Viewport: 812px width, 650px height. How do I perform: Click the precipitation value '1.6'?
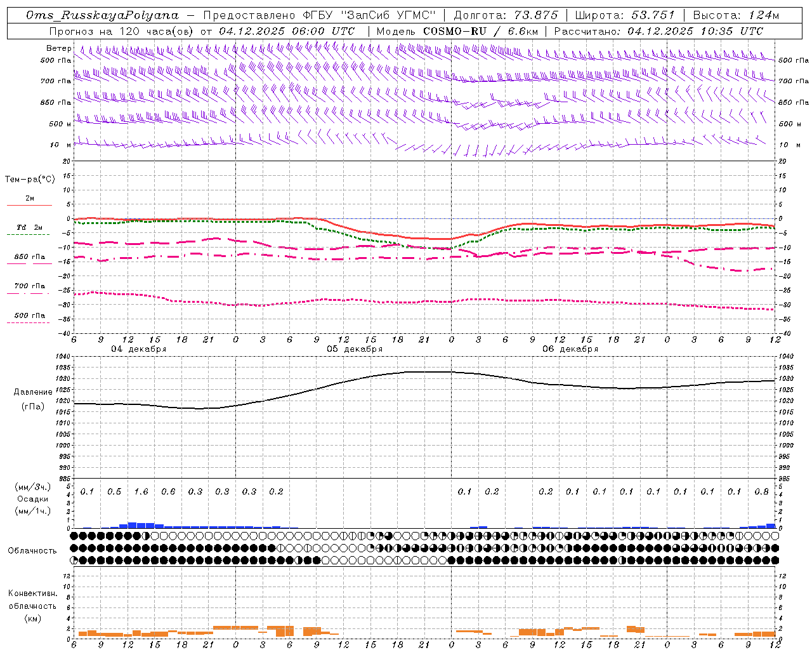(141, 492)
